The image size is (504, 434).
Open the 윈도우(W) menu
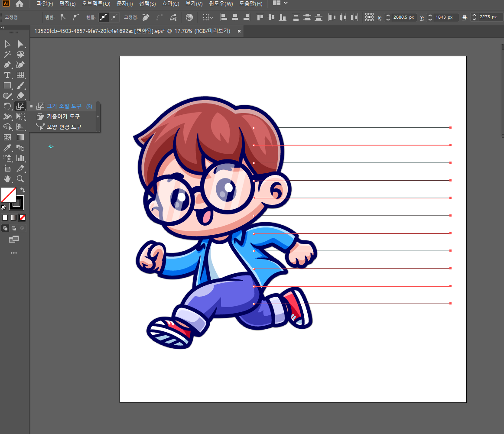coord(221,4)
